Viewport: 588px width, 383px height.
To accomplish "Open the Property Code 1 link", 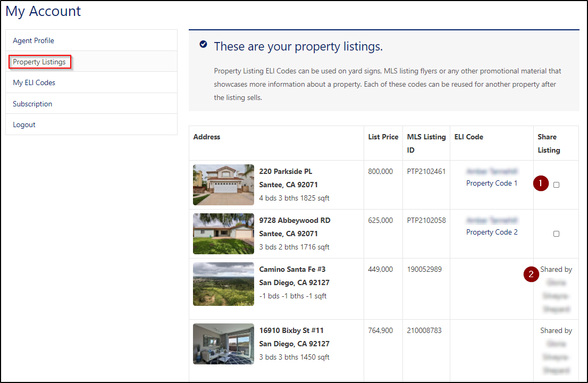I will pos(492,183).
